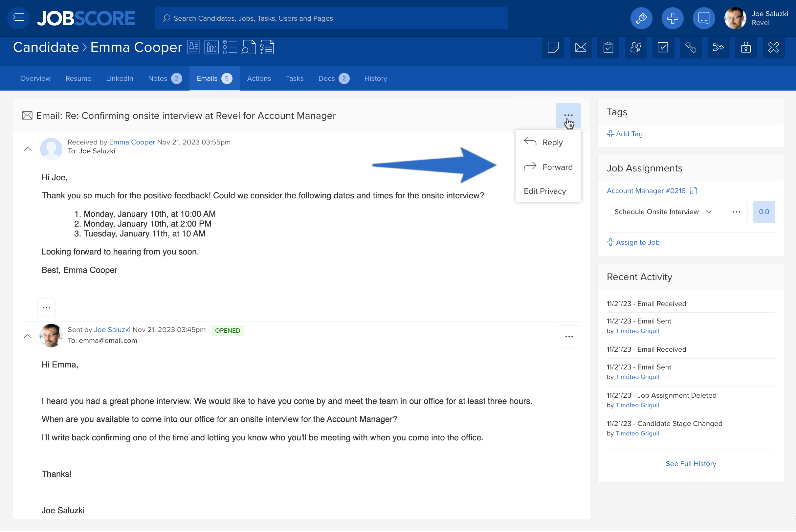Open the person feedback toolbar icon
Viewport: 796px width, 532px height.
pyautogui.click(x=635, y=47)
